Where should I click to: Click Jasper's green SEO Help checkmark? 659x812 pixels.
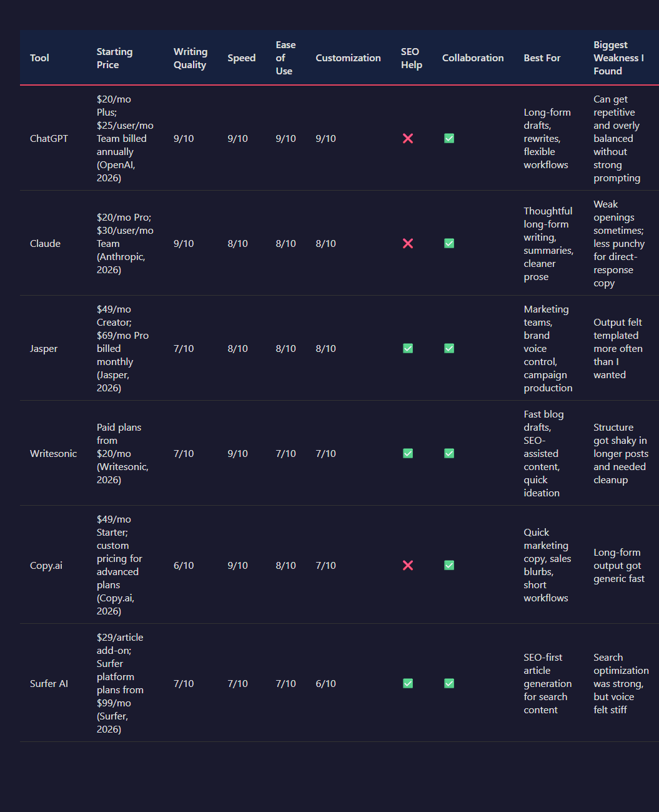click(x=408, y=348)
